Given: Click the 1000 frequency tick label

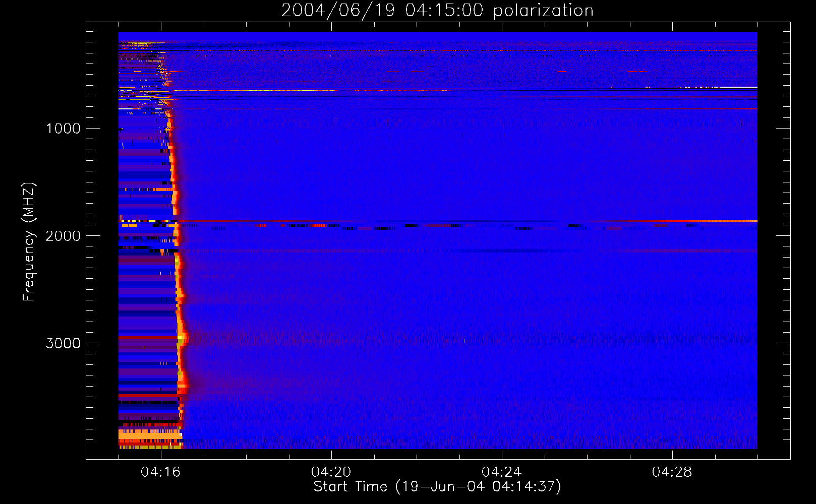Looking at the screenshot, I should (63, 129).
